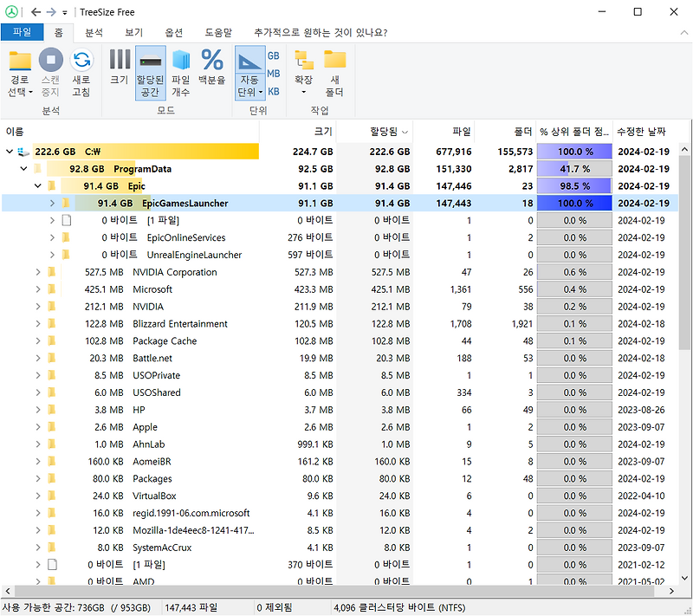Select the AhnLab folder row

point(340,444)
